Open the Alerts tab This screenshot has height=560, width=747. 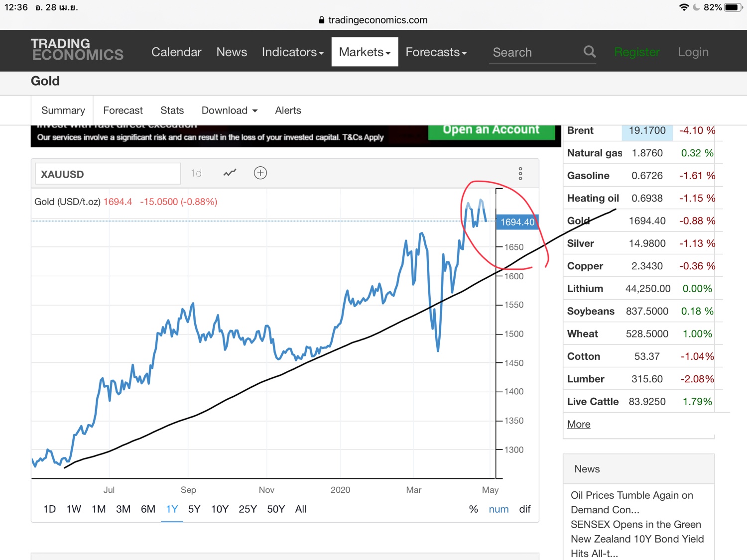point(288,111)
